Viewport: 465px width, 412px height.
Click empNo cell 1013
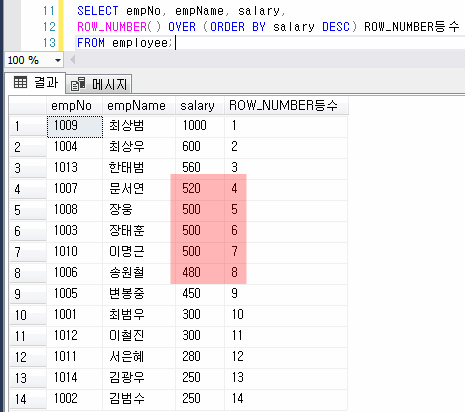coord(75,168)
